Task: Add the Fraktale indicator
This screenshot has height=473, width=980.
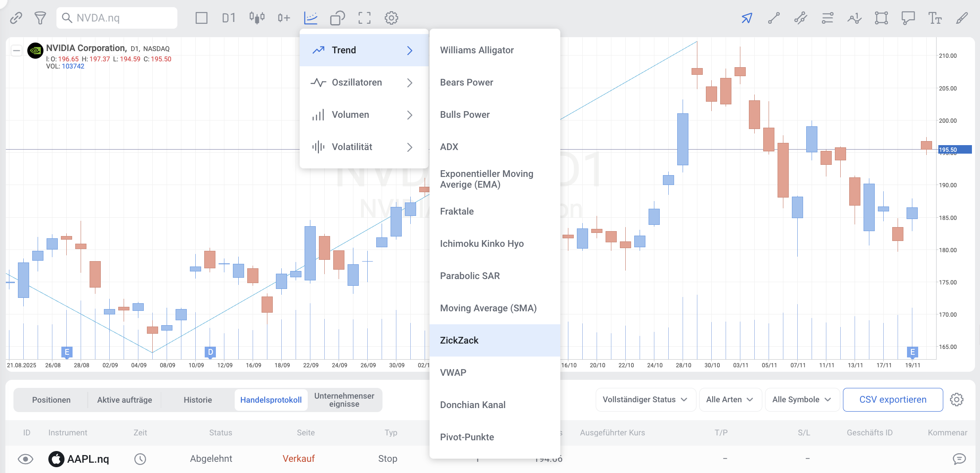Action: [x=495, y=211]
